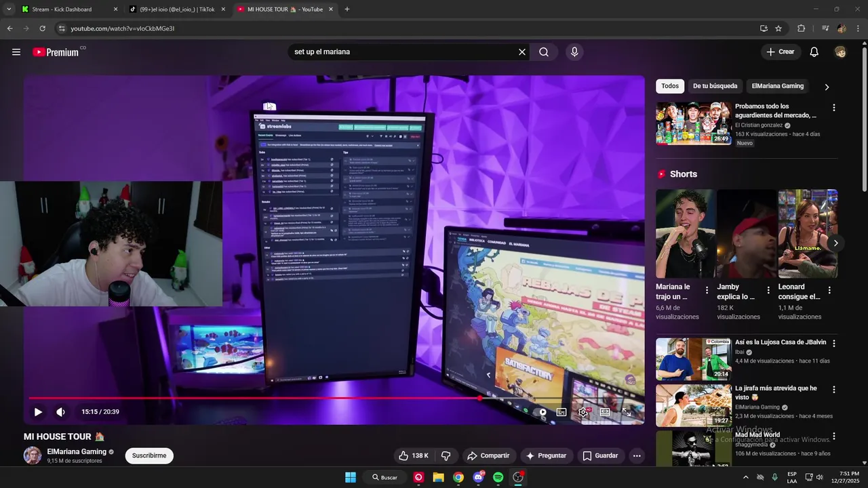
Task: Open options for JBalvin house video
Action: [x=833, y=344]
